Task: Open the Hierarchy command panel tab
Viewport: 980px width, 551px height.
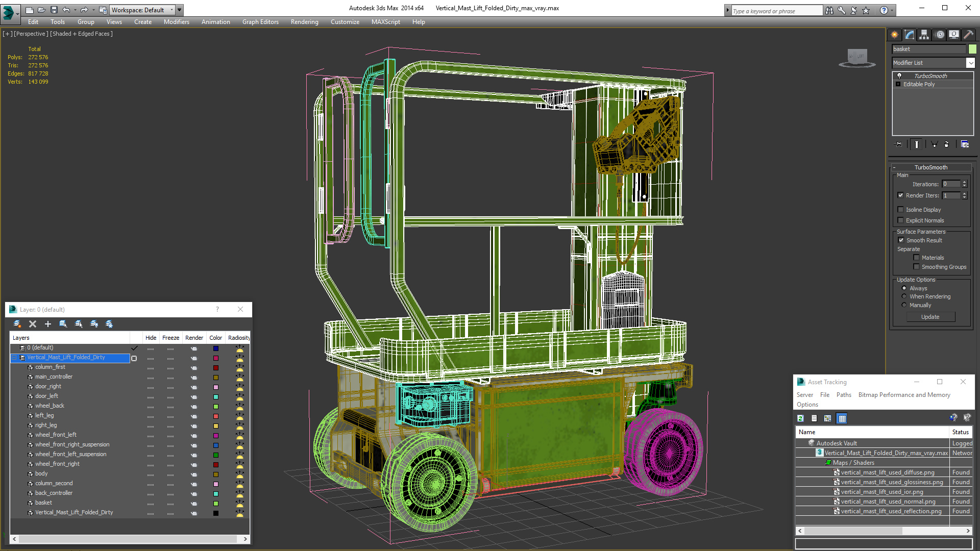Action: 924,35
